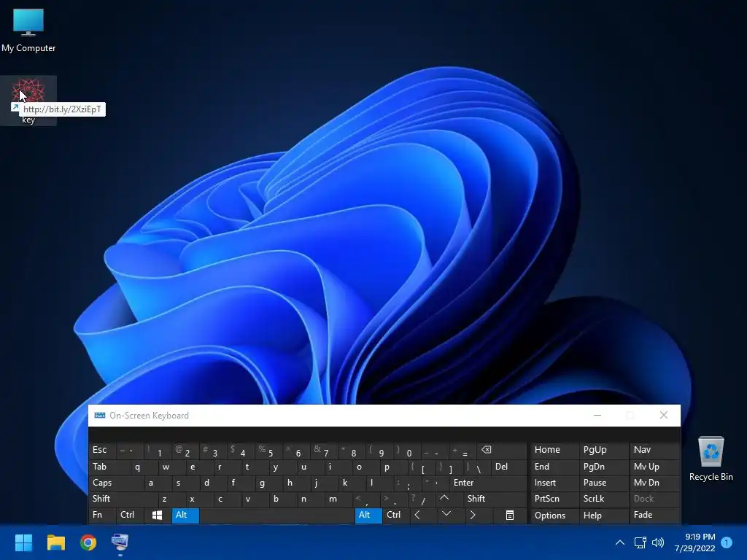Tap the context menu key icon
This screenshot has height=560, width=747.
coord(510,516)
